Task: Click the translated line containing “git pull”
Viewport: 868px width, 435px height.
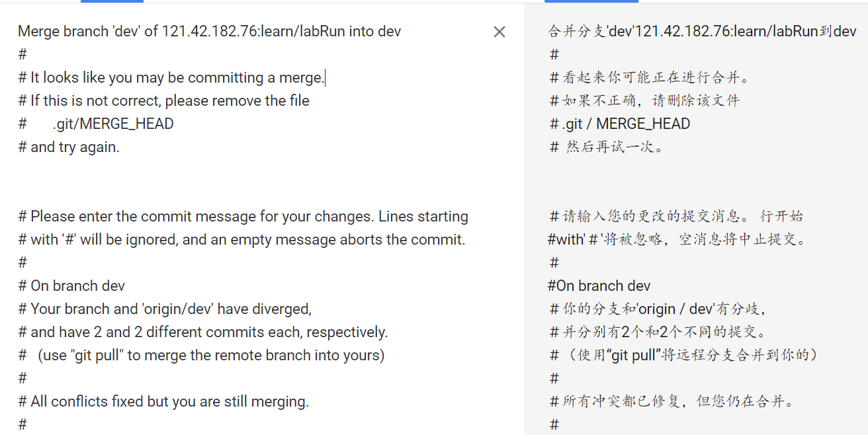Action: pos(684,355)
